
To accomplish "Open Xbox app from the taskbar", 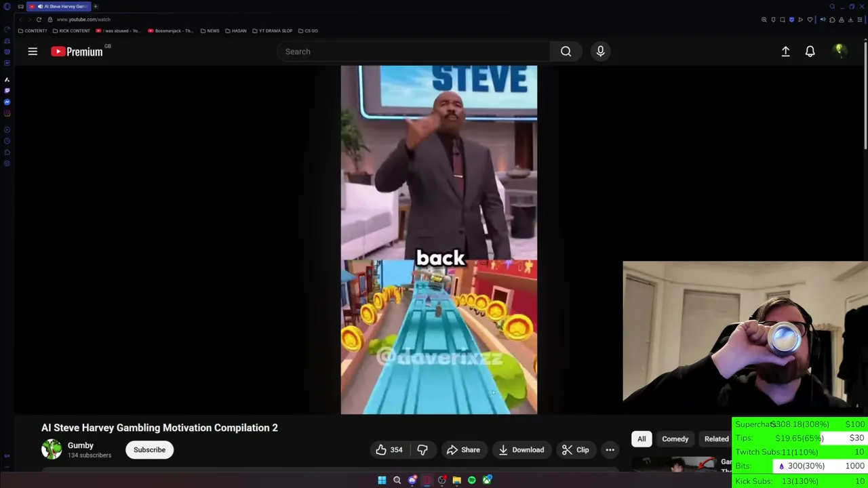I will click(x=487, y=480).
